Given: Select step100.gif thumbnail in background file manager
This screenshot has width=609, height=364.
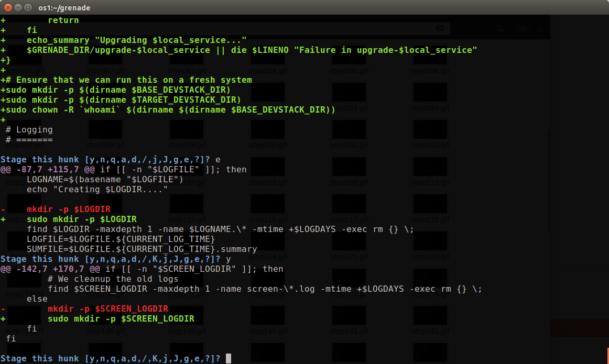Looking at the screenshot, I should click(x=268, y=129).
